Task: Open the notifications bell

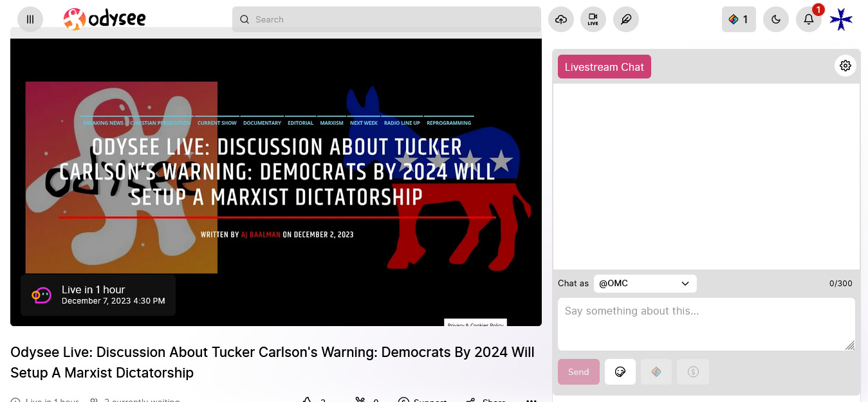Action: tap(809, 19)
